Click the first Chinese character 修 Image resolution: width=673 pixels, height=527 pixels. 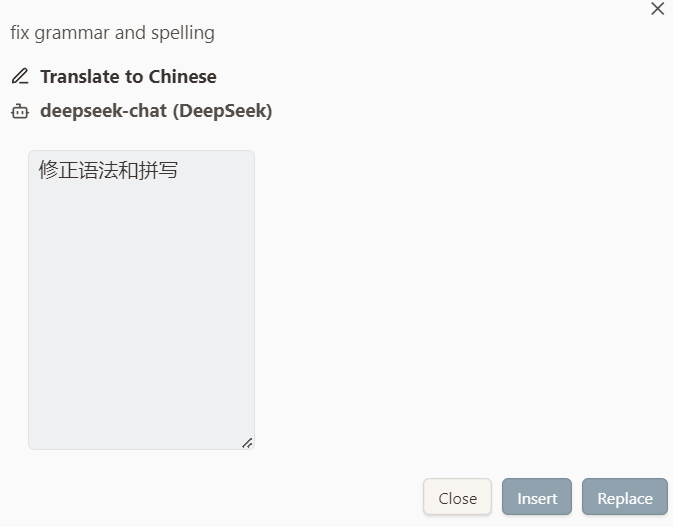point(48,170)
